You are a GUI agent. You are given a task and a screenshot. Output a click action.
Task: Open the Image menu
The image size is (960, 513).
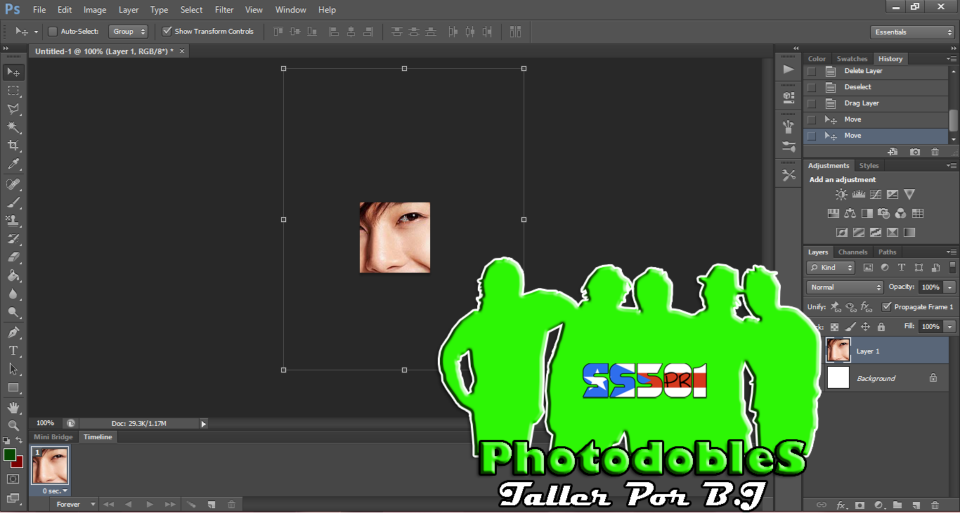pos(94,10)
